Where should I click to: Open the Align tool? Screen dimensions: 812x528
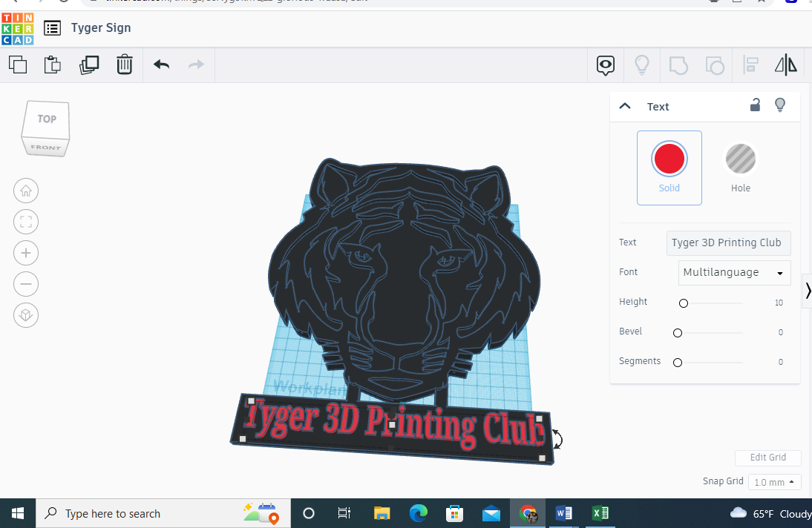click(x=750, y=65)
